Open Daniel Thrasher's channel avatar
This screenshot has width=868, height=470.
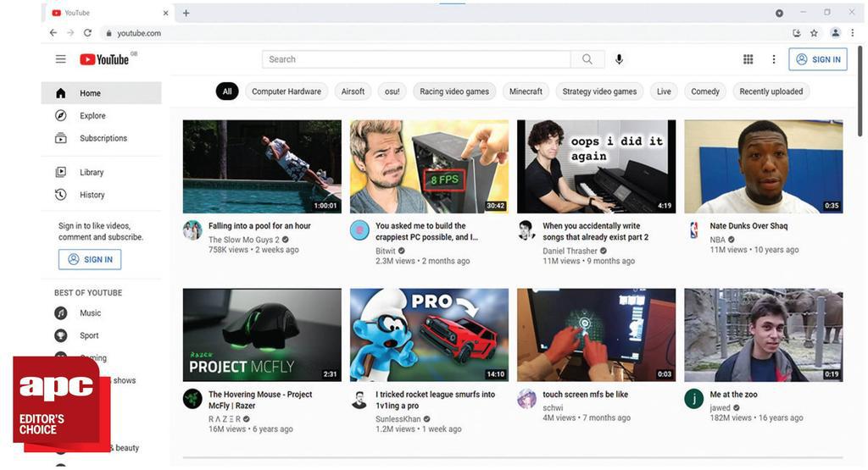[x=527, y=230]
